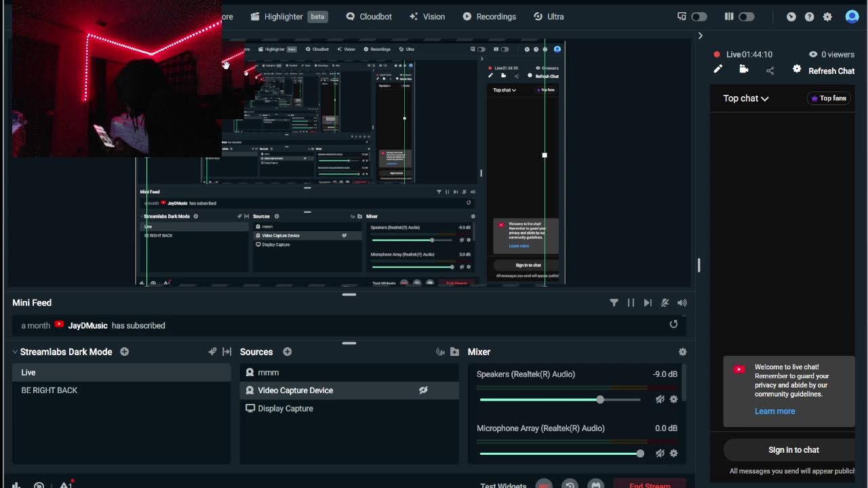Share the stream using the share icon

point(770,70)
